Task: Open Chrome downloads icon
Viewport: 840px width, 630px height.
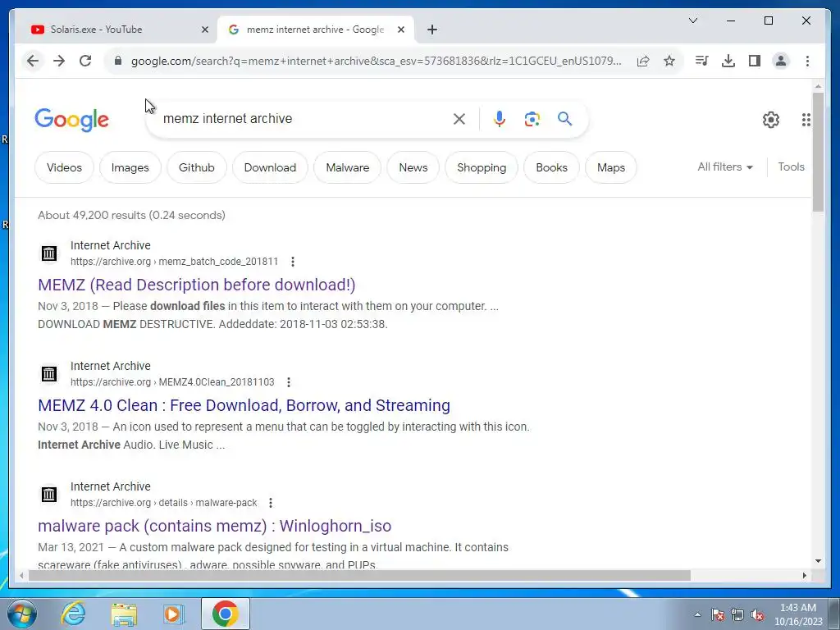Action: click(x=728, y=61)
